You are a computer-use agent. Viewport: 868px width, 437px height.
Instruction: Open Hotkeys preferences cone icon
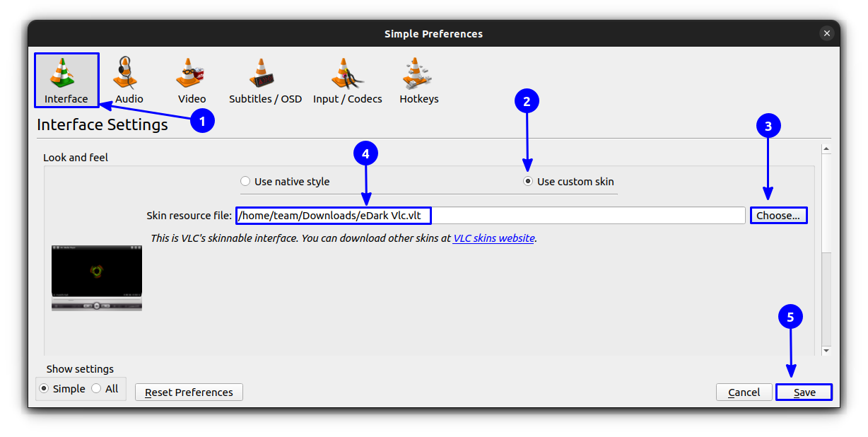pos(418,73)
